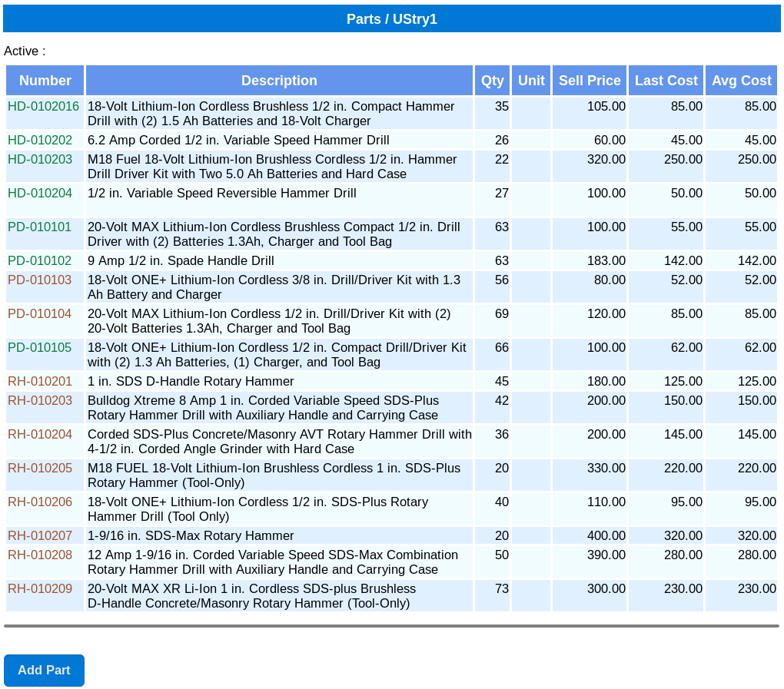Open part PD-010101
The width and height of the screenshot is (784, 689).
pyautogui.click(x=39, y=227)
